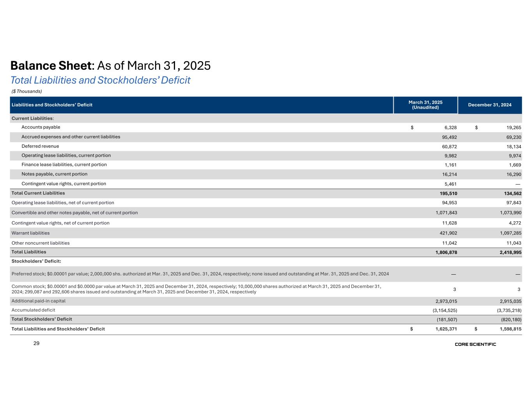Click the Balance Sheet slide title
This screenshot has height=411, width=532.
[x=110, y=65]
